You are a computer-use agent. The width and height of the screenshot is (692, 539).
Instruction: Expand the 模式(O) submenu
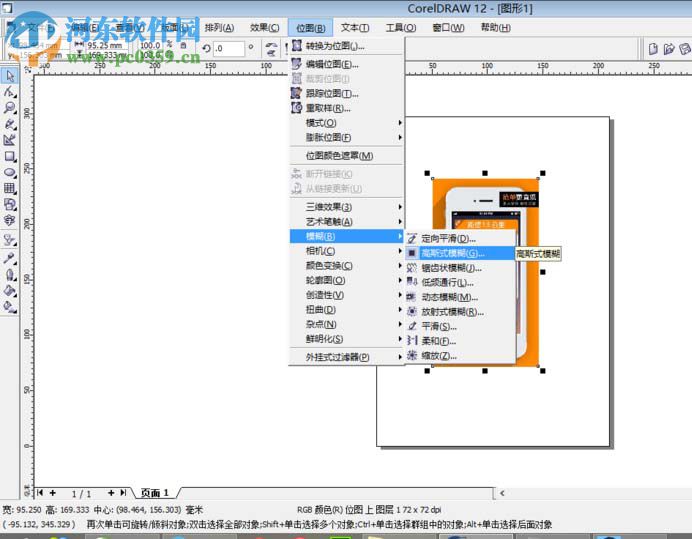[x=346, y=123]
